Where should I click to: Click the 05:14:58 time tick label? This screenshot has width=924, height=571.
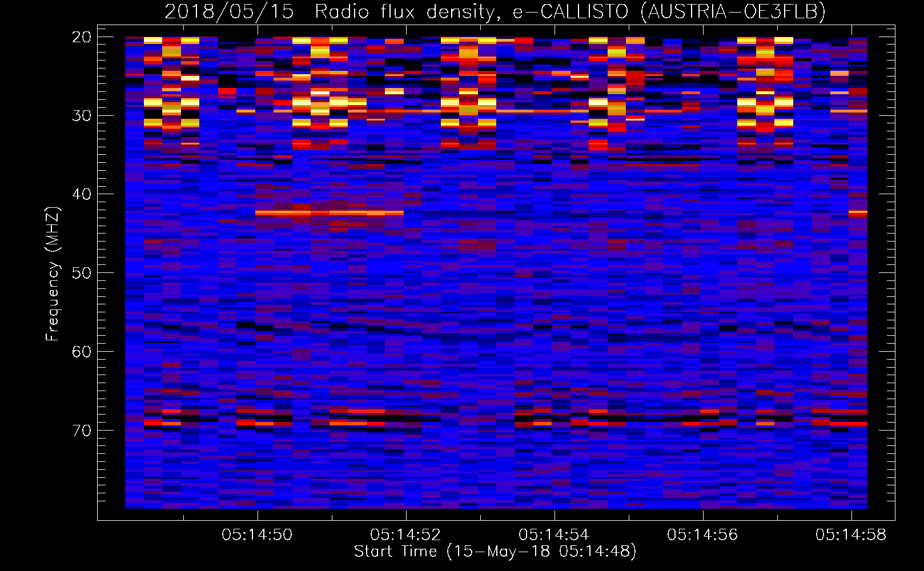(x=851, y=535)
